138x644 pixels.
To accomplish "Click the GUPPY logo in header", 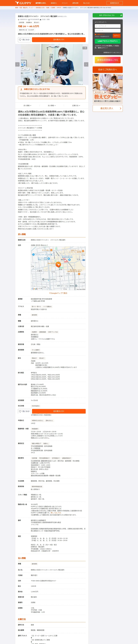I will pyautogui.click(x=23, y=3).
